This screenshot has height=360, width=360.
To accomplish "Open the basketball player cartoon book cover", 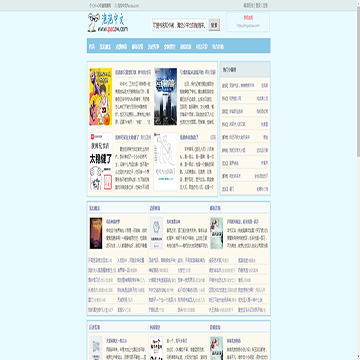I will click(100, 97).
